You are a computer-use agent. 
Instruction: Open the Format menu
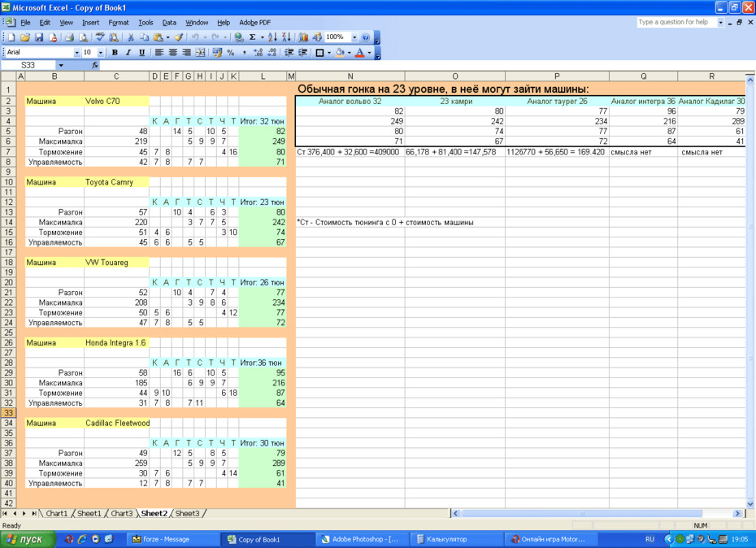click(x=119, y=23)
